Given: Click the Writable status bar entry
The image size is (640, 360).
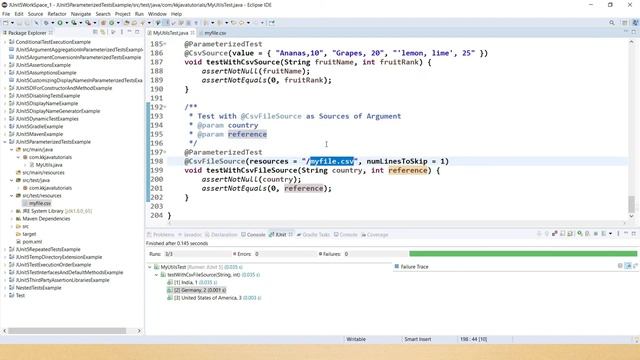Looking at the screenshot, I should point(356,339).
